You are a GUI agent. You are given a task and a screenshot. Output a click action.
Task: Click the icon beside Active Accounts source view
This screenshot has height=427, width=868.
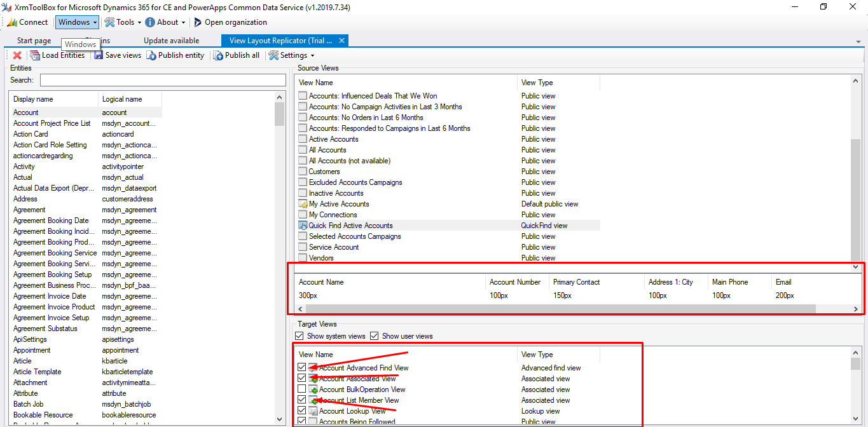pos(303,139)
